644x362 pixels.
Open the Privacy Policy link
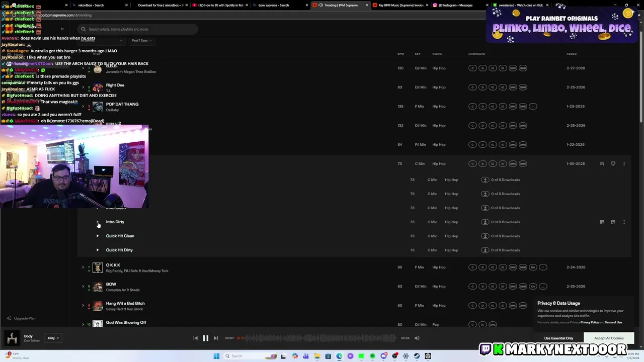click(x=590, y=322)
